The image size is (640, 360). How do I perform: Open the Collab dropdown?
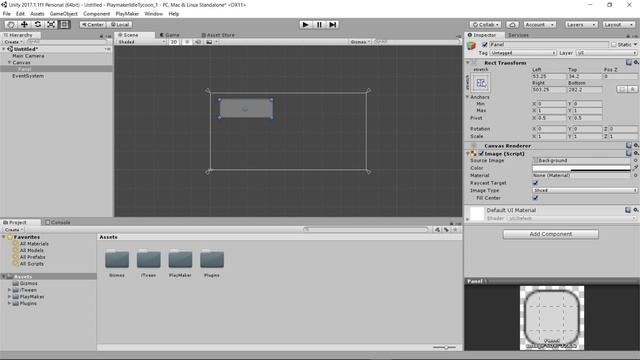click(486, 24)
